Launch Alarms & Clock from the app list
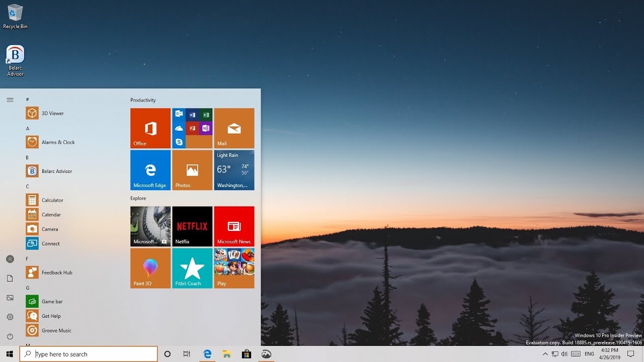644x362 pixels. [x=73, y=142]
